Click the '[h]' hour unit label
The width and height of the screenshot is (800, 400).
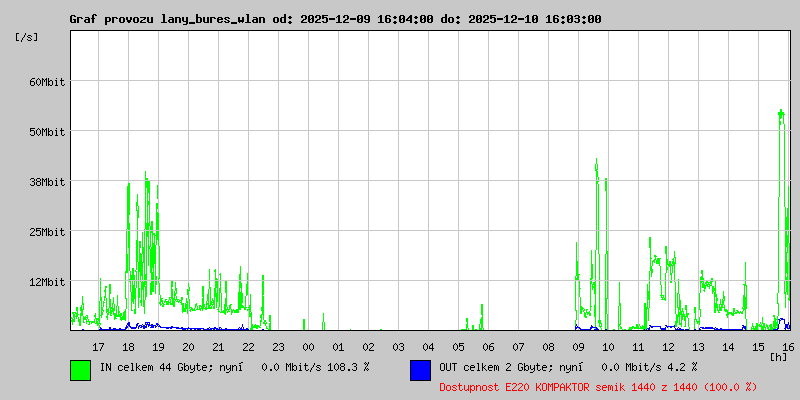pyautogui.click(x=779, y=357)
